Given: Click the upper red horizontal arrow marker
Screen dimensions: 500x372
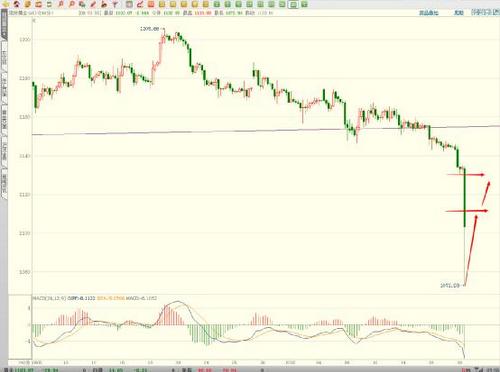Looking at the screenshot, I should point(466,174).
